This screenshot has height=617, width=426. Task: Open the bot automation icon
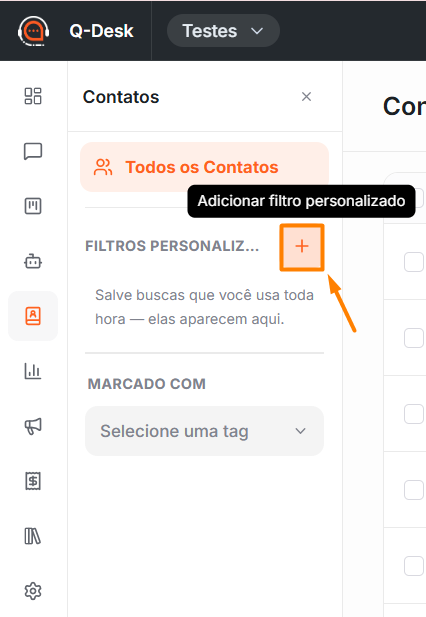click(x=33, y=261)
